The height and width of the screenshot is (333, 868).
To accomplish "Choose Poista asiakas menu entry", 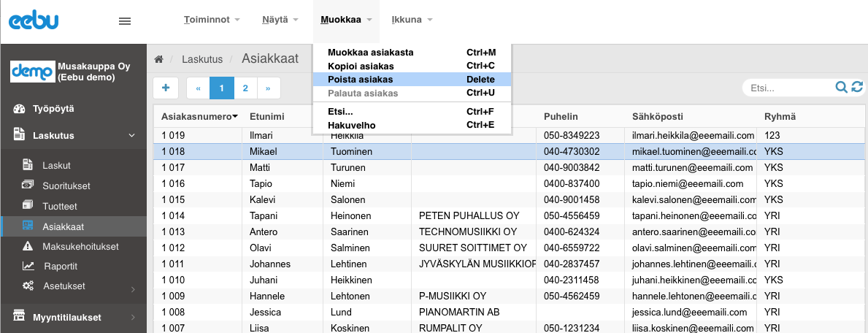I will pos(412,80).
